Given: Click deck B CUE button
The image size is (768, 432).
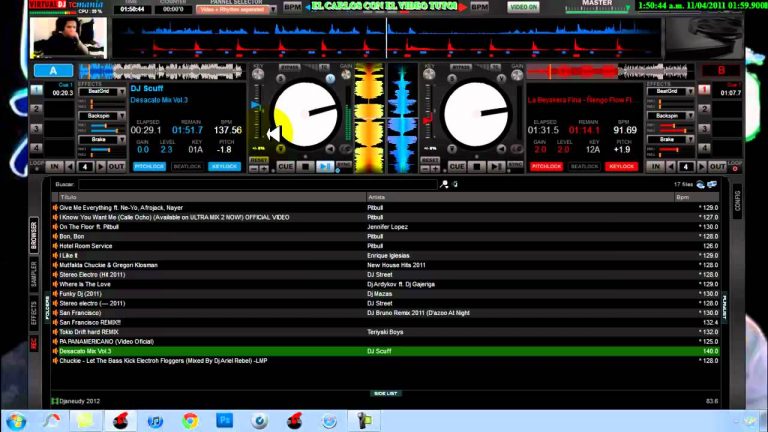Looking at the screenshot, I should click(456, 167).
